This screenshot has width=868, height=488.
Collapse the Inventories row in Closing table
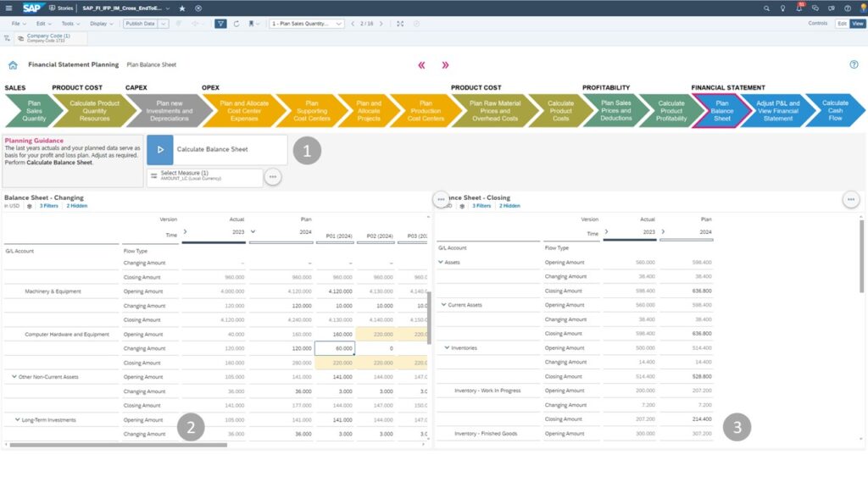447,347
